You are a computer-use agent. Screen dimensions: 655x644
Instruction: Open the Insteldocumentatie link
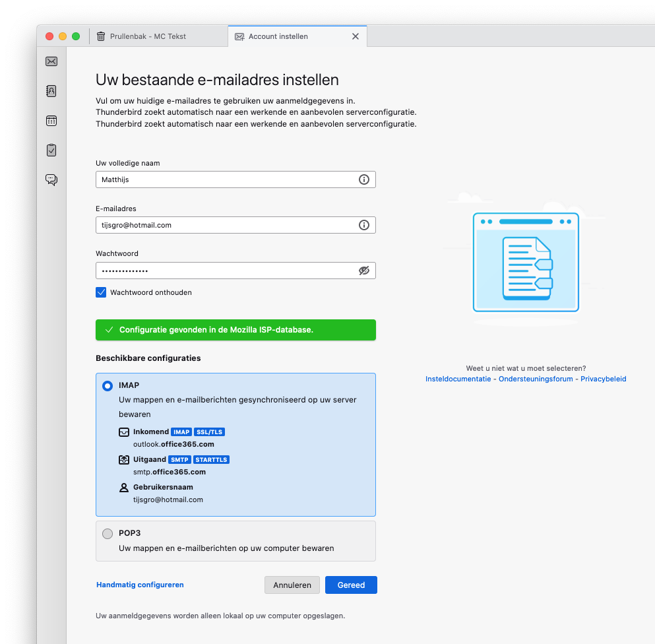click(458, 379)
